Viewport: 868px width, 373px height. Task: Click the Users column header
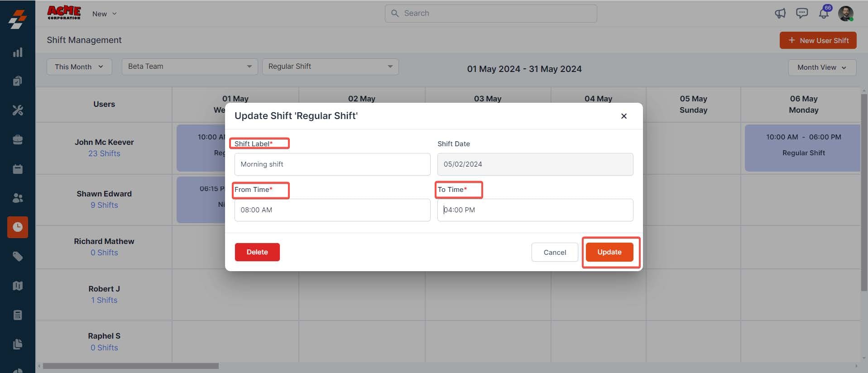point(104,104)
